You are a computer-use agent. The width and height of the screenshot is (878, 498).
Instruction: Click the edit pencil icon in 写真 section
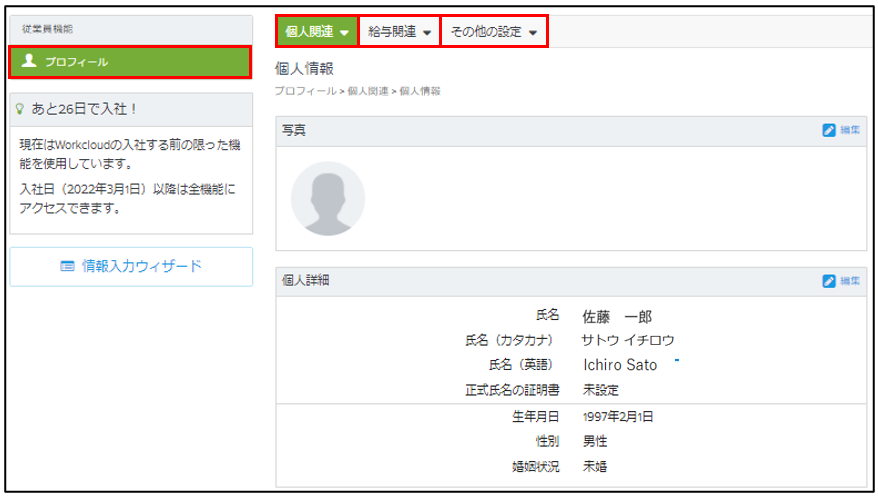(x=829, y=130)
